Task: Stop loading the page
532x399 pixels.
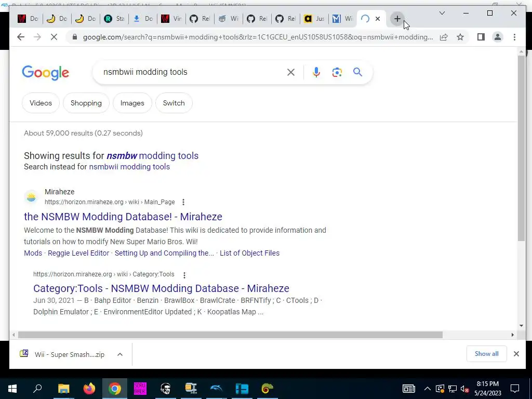Action: point(54,37)
